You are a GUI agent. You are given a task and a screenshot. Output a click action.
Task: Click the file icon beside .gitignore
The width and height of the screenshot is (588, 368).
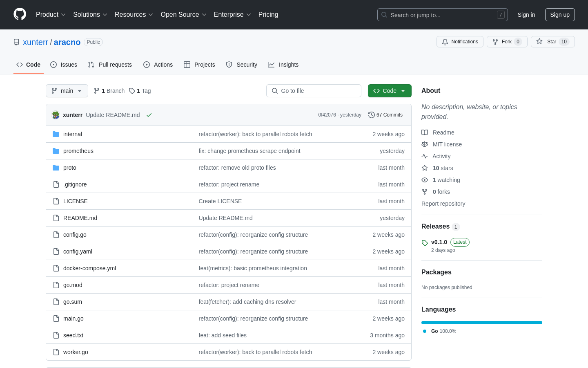click(x=56, y=184)
